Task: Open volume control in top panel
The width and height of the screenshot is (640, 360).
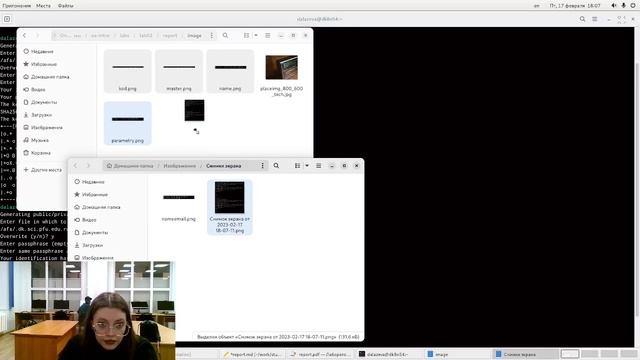Action: (614, 5)
